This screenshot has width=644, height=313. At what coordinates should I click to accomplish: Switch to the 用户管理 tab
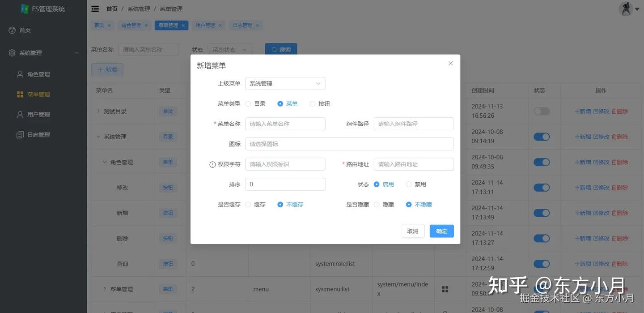[x=205, y=25]
